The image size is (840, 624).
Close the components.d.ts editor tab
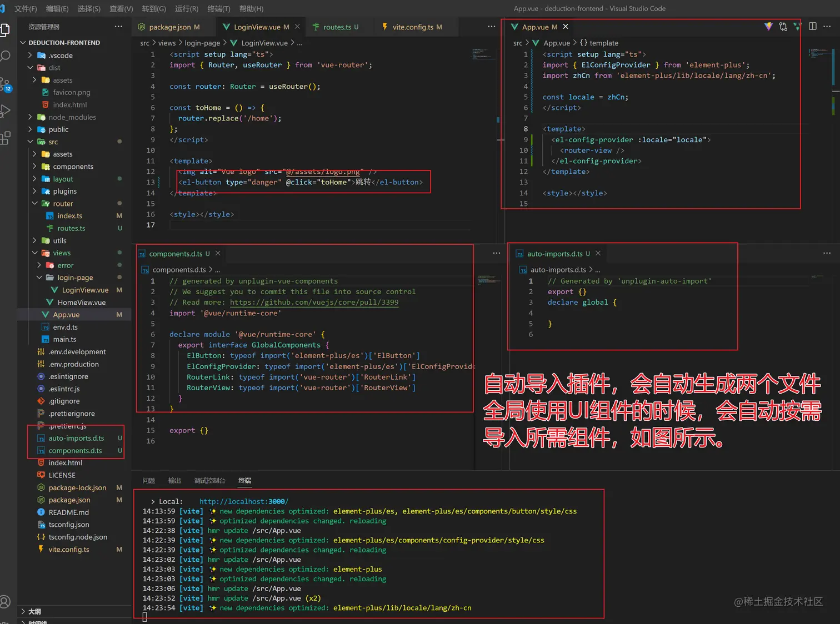218,253
